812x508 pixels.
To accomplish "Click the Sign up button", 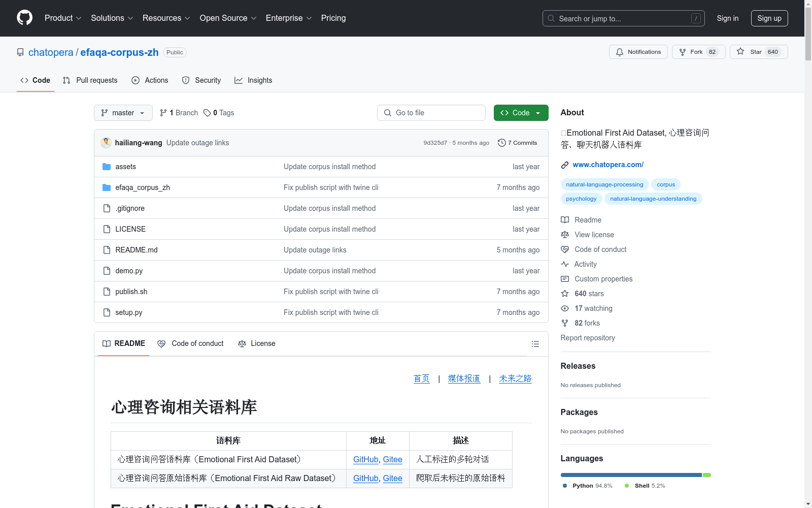I will [x=769, y=18].
